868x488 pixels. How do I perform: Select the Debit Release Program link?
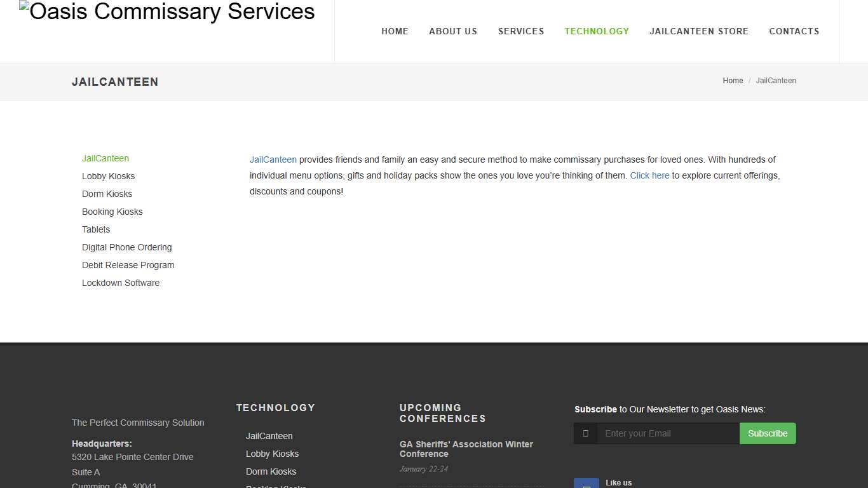128,265
